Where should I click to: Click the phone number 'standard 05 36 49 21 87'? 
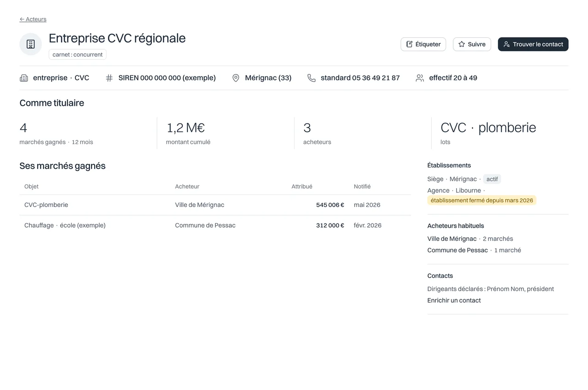point(360,78)
